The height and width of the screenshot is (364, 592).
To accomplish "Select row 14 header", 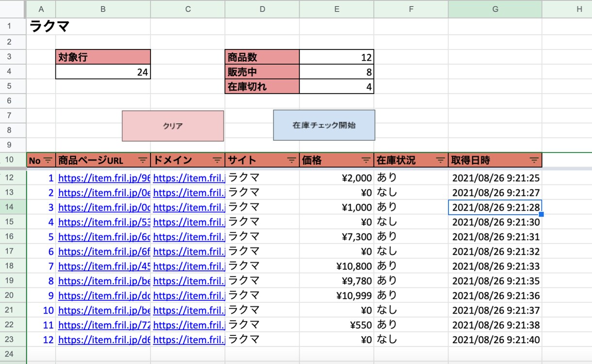I will (13, 207).
